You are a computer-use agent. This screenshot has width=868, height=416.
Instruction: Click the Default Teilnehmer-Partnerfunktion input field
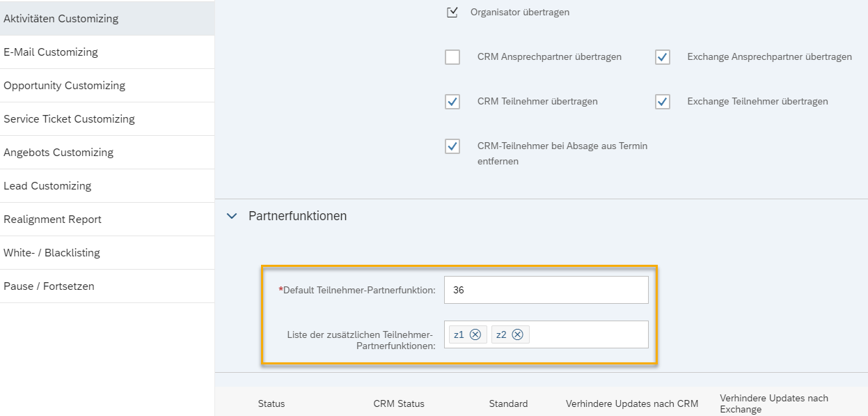[x=546, y=290]
